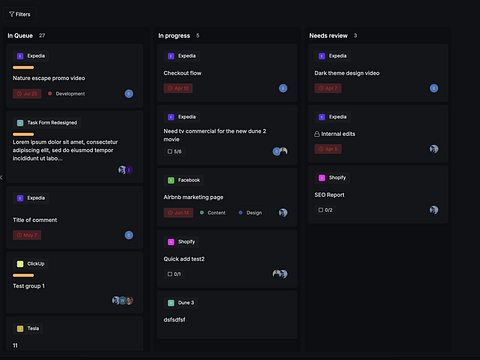480x360 pixels.
Task: Click the yellow Tesla project icon
Action: point(20,329)
